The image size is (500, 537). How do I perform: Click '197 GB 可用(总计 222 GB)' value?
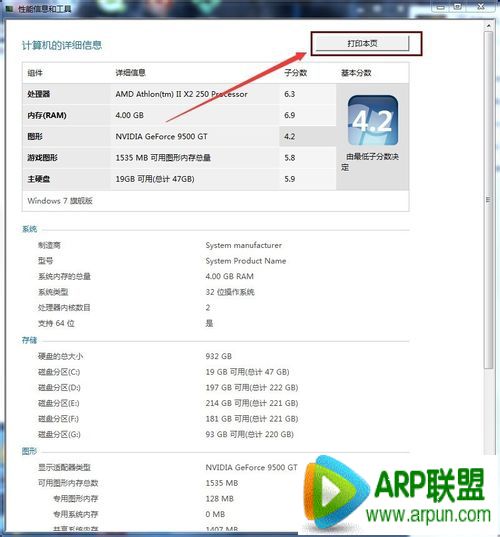coord(252,387)
